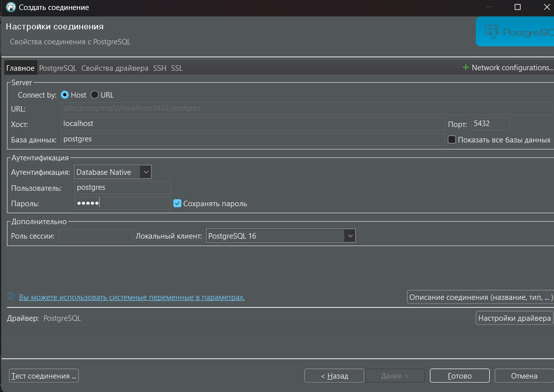Click the Драйвер PostgreSQL name text

pyautogui.click(x=62, y=318)
